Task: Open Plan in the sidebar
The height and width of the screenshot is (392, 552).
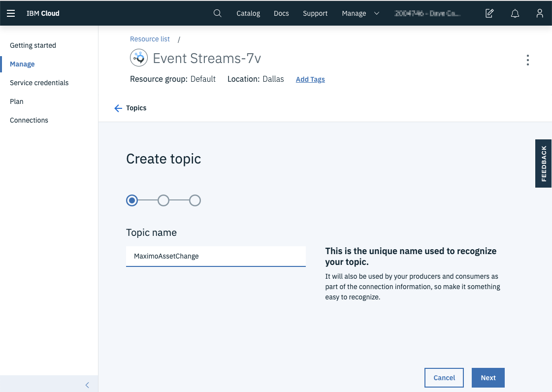Action: (x=17, y=101)
